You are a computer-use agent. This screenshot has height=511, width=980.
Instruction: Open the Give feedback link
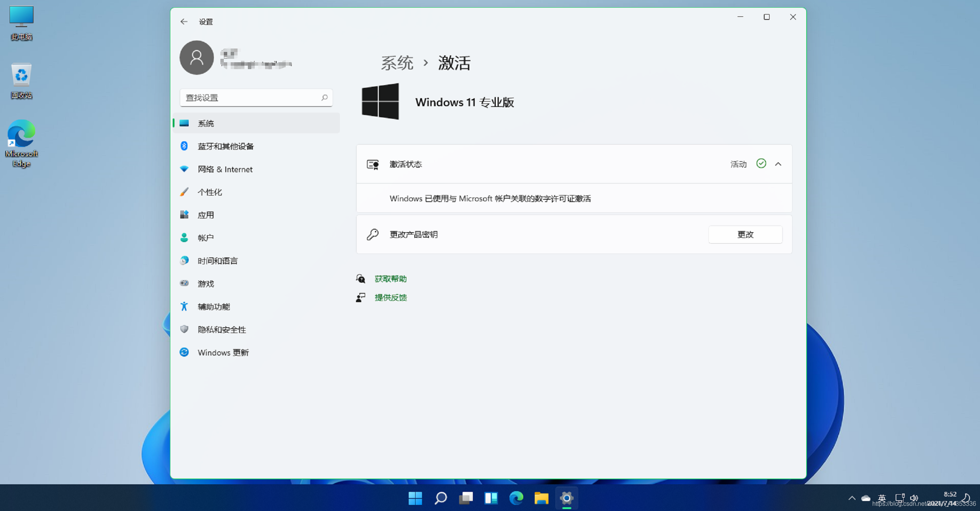[x=390, y=298]
